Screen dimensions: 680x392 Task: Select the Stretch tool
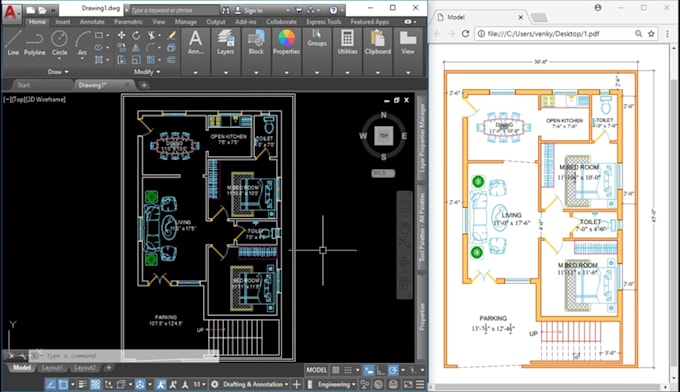pos(121,60)
